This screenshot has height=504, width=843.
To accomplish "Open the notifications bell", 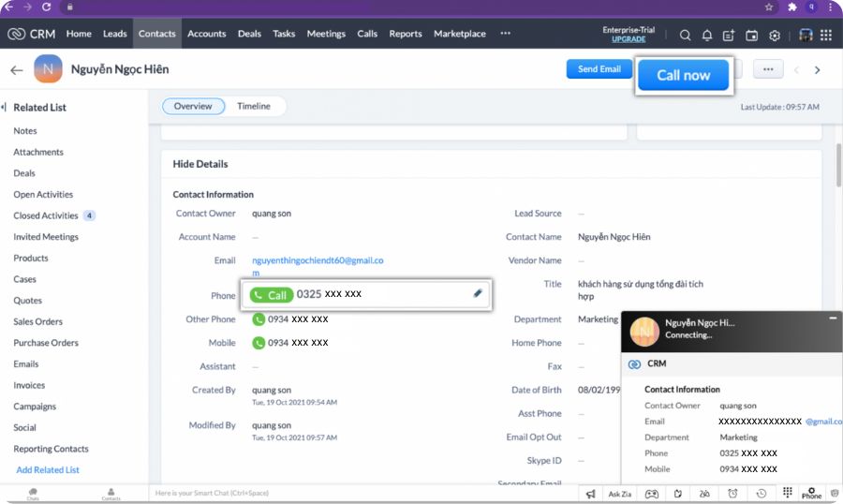I will click(707, 36).
